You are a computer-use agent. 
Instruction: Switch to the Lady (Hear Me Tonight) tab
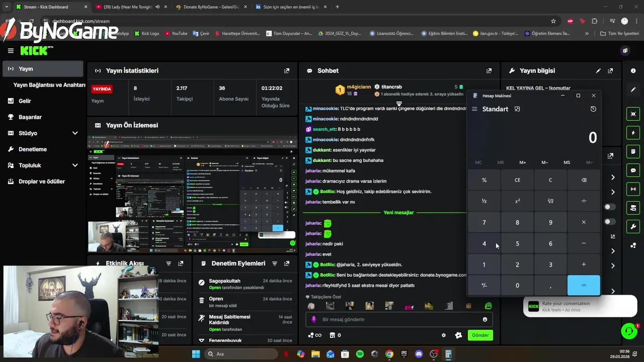click(131, 7)
